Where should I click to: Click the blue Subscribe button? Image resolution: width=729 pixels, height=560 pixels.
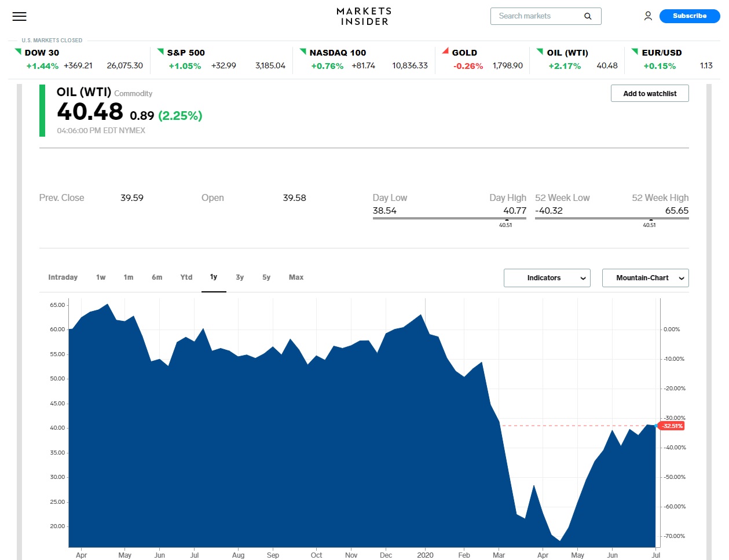tap(690, 16)
